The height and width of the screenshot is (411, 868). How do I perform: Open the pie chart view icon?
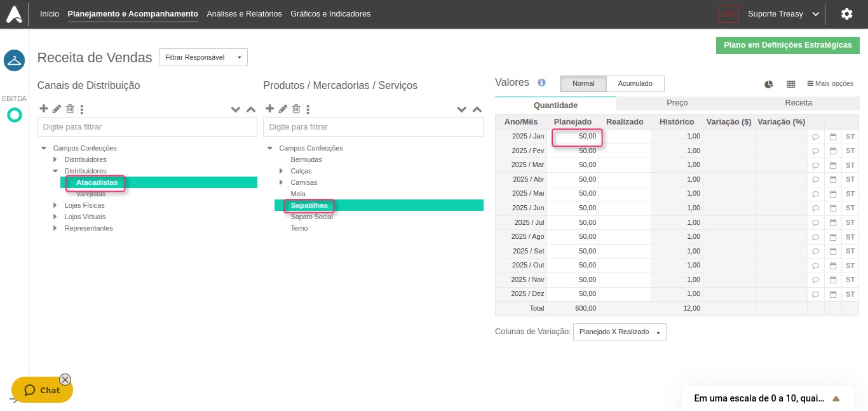(x=768, y=84)
